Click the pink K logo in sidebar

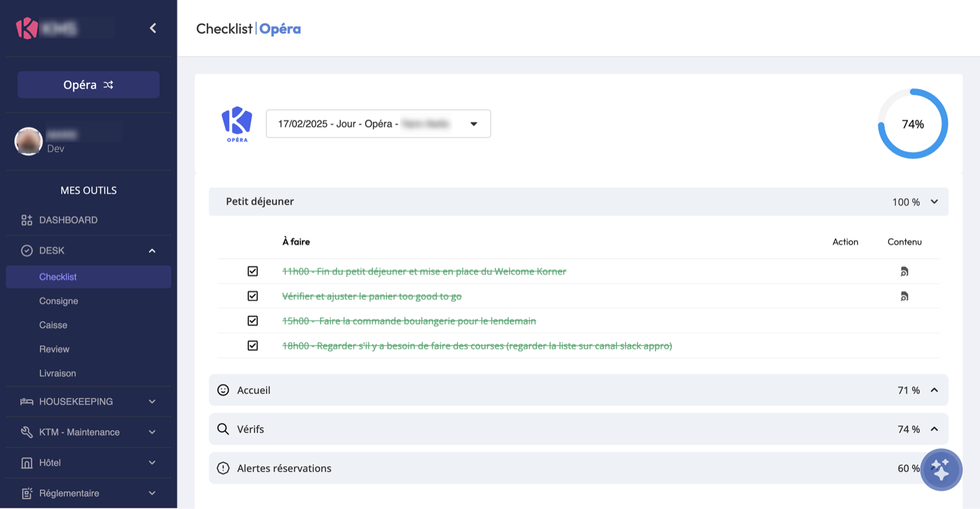coord(27,28)
